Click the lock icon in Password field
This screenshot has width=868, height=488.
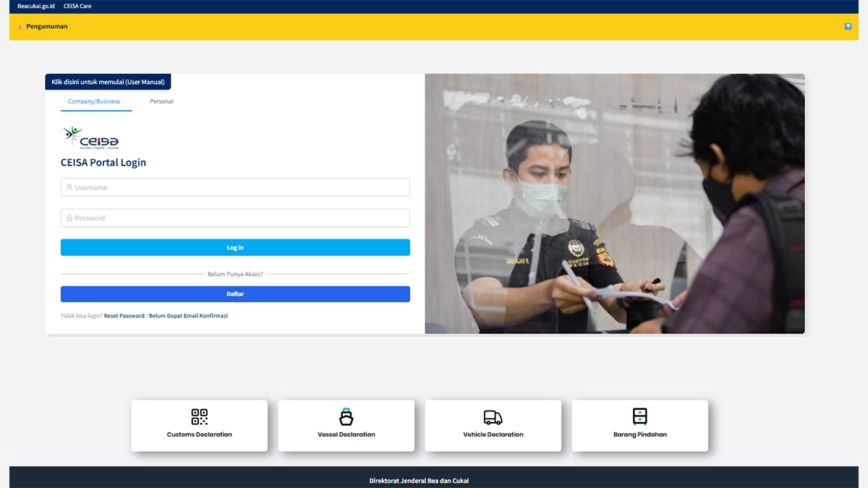pos(69,218)
